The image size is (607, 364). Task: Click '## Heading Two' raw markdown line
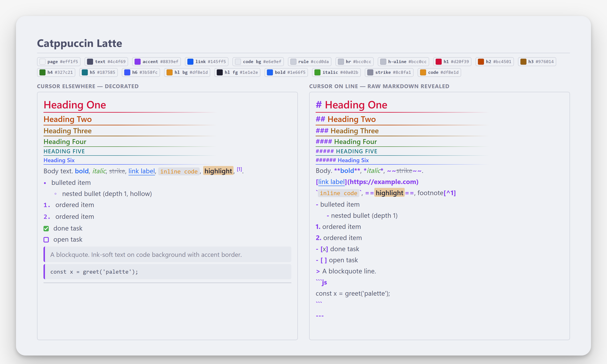[x=346, y=119]
